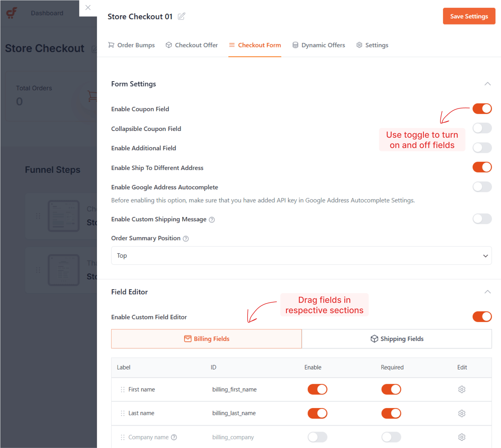This screenshot has height=448, width=501.
Task: Click the Dynamic Offers database icon
Action: (x=295, y=45)
